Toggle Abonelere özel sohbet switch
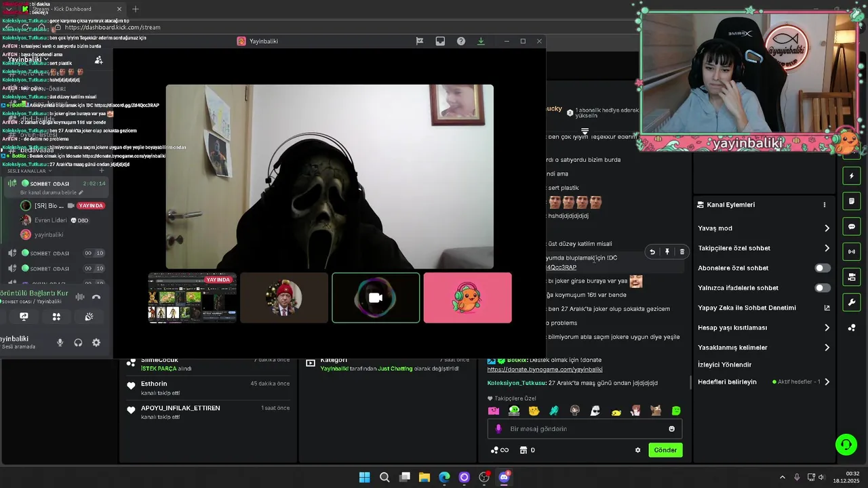The width and height of the screenshot is (868, 488). click(822, 268)
